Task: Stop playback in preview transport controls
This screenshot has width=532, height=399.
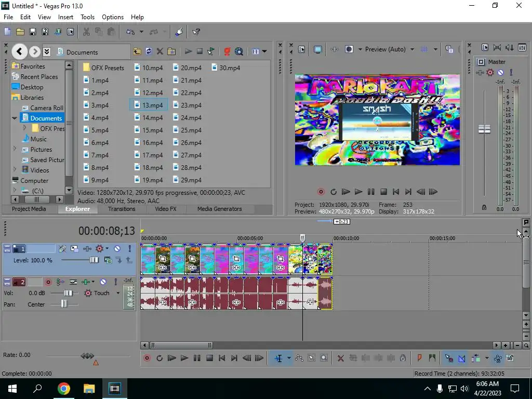Action: 383,192
